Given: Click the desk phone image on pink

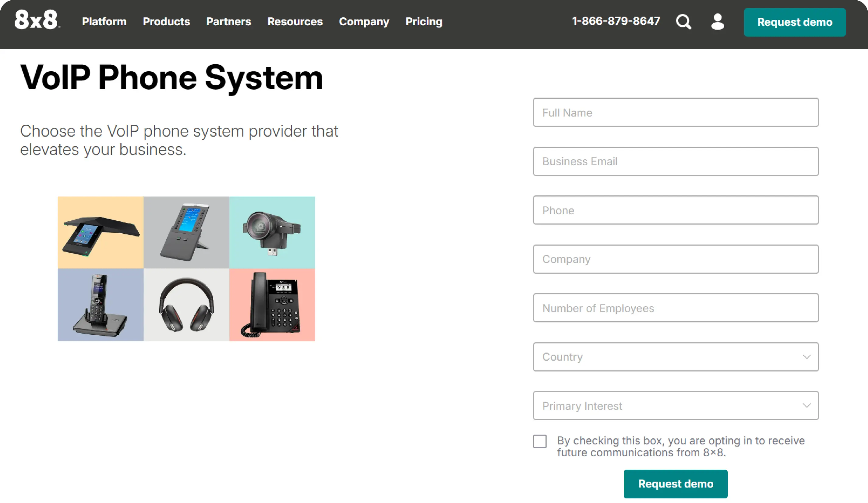Looking at the screenshot, I should point(272,305).
